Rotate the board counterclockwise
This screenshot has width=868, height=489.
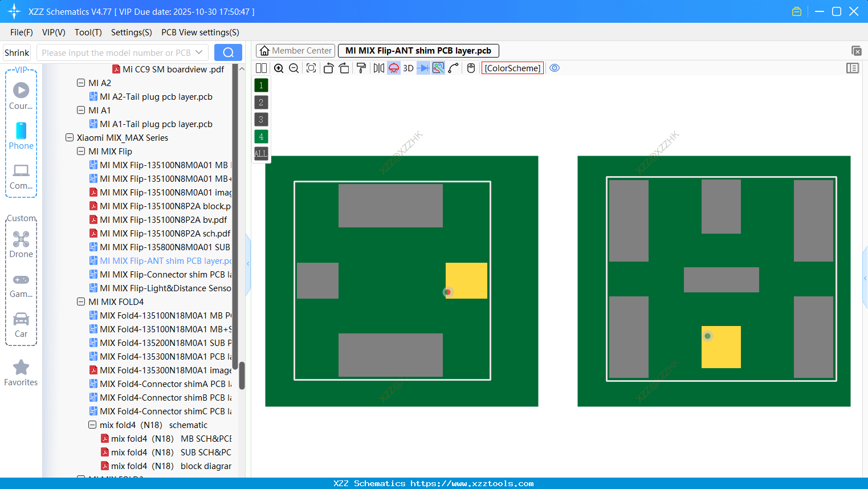coord(328,68)
